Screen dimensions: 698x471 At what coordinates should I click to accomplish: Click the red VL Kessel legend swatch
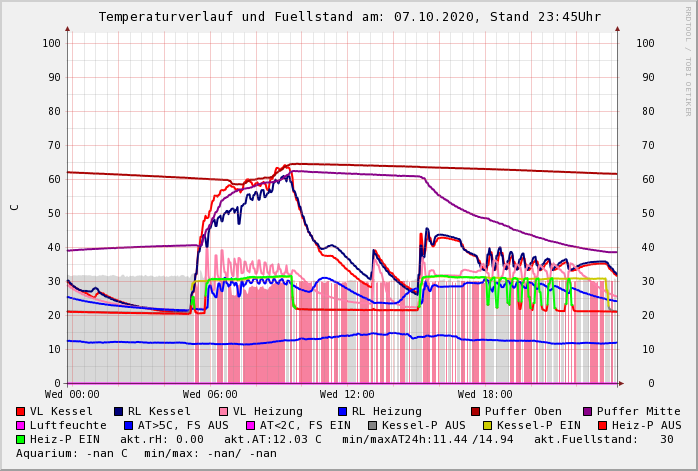coord(21,412)
